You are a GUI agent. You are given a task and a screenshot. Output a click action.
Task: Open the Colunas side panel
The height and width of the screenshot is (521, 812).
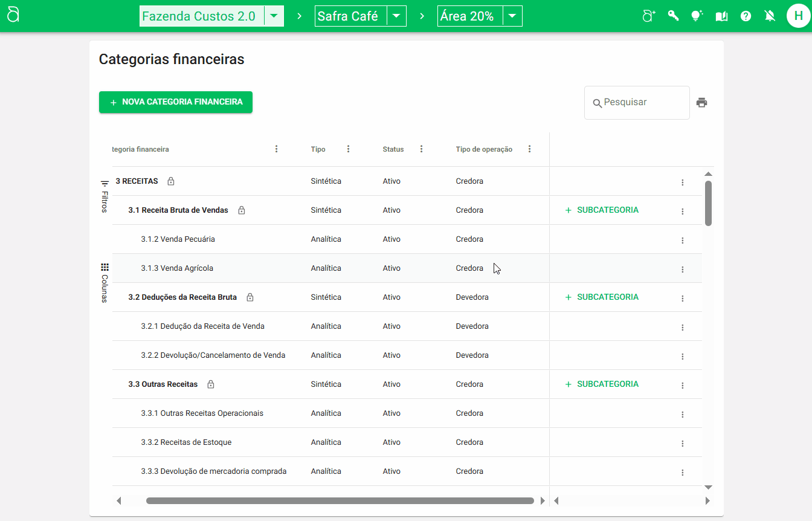pyautogui.click(x=105, y=282)
